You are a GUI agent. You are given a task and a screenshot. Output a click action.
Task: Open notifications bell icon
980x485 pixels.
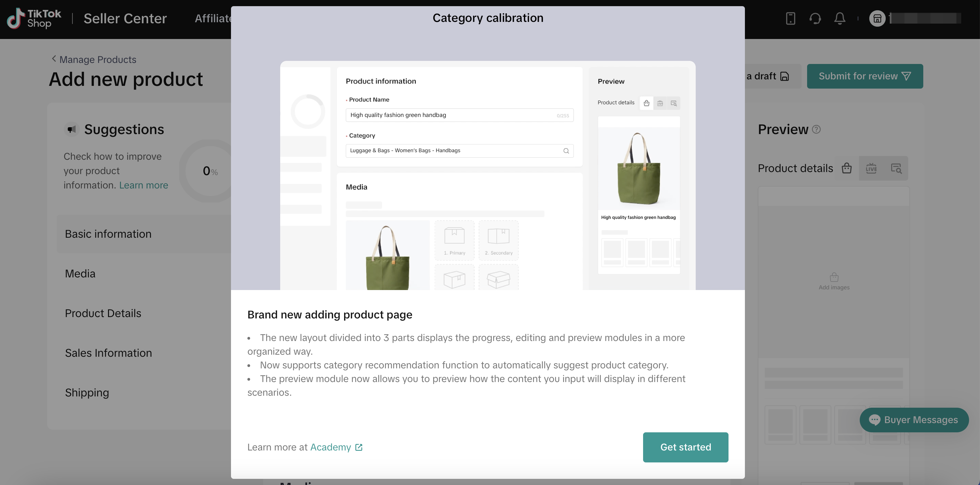click(x=840, y=18)
